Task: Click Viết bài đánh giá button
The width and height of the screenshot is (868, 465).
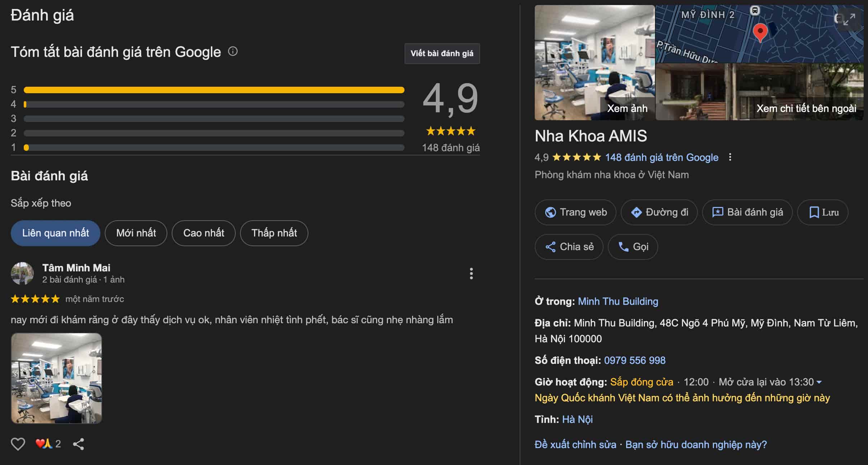Action: click(442, 54)
